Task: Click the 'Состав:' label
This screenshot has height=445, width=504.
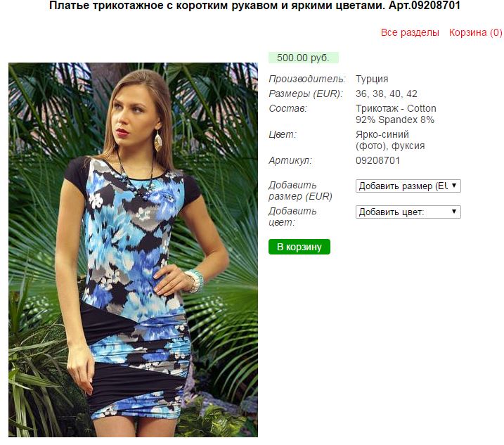Action: 287,108
